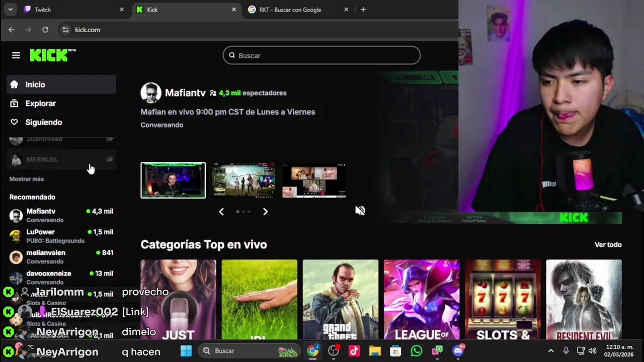Open WhatsApp from the taskbar
644x362 pixels.
point(416,351)
